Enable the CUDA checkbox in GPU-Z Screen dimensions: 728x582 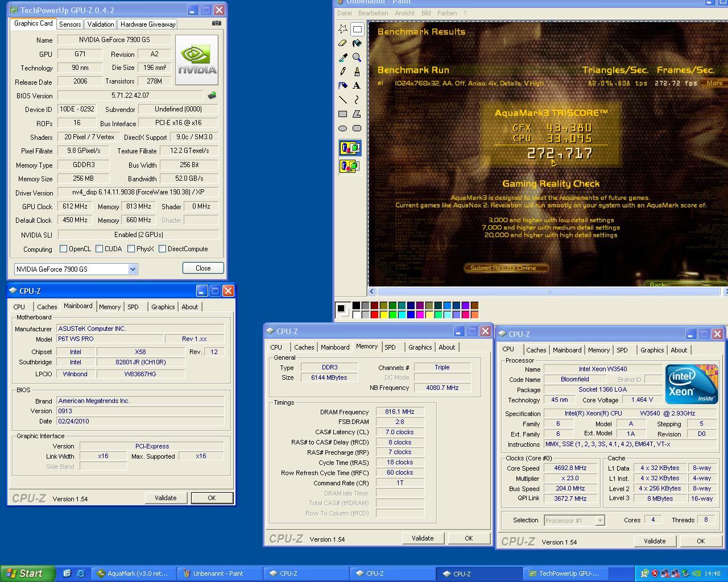pyautogui.click(x=100, y=248)
